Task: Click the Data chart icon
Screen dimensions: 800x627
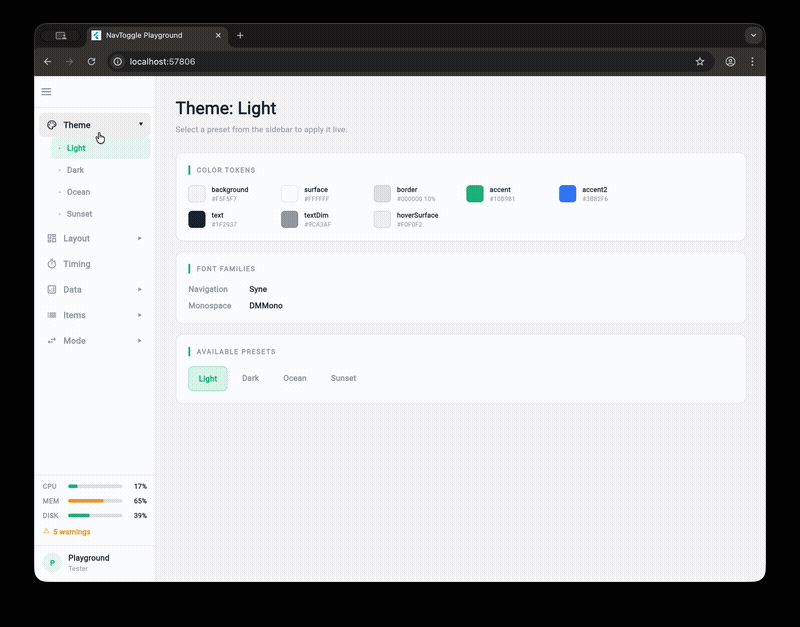Action: tap(52, 289)
